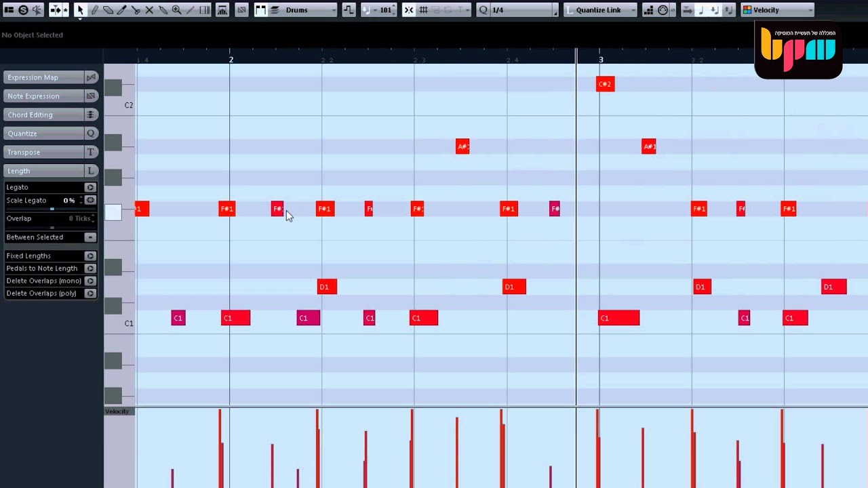Click the L icon beside Length
Viewport: 868px width, 488px height.
point(91,171)
